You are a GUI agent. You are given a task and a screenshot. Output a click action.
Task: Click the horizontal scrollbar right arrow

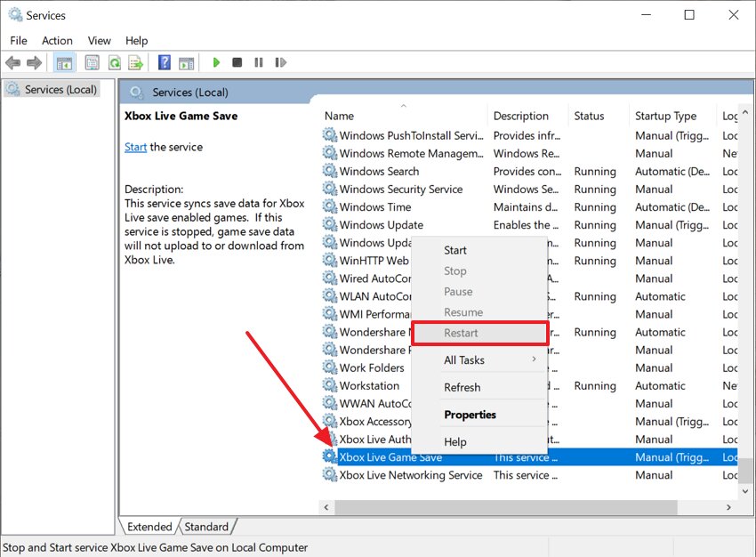pyautogui.click(x=728, y=507)
